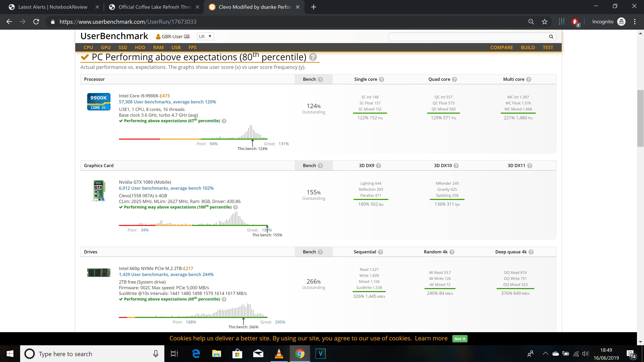Open File Explorer from taskbar
This screenshot has width=644, height=362.
point(217,354)
